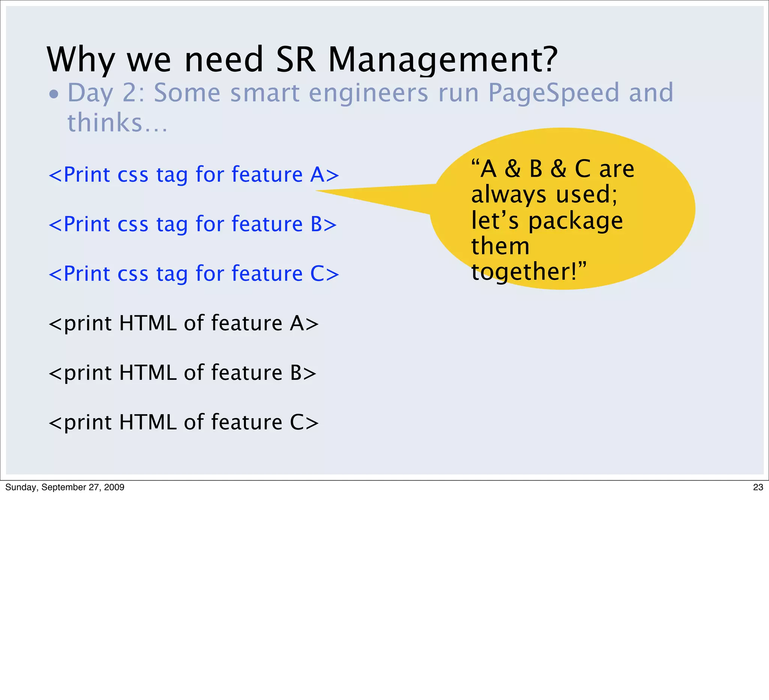The image size is (769, 700).
Task: Click '<Print css tag for feature A>' line
Action: (194, 175)
